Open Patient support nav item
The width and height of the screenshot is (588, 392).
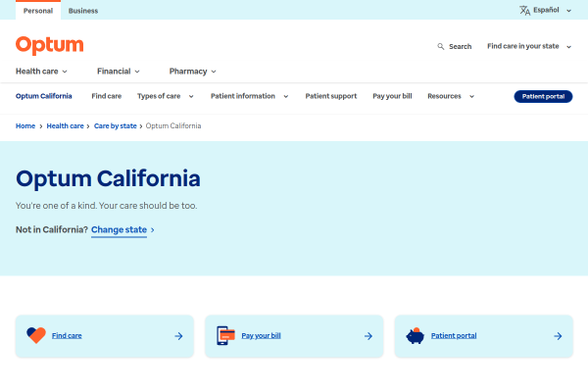[x=331, y=96]
